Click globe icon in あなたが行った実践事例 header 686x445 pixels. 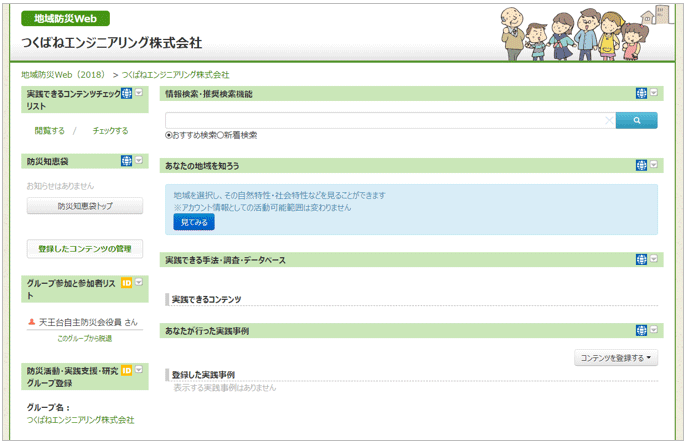(x=641, y=330)
